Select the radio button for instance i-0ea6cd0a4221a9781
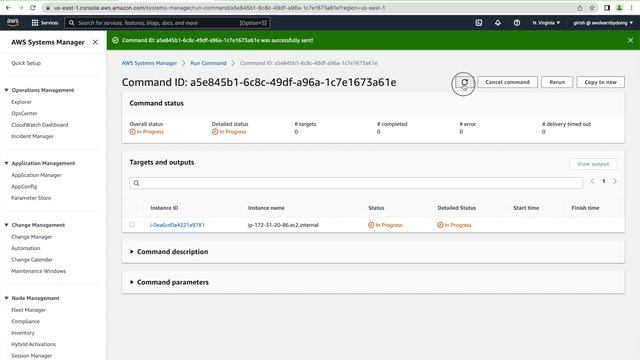This screenshot has height=360, width=640. coord(132,224)
